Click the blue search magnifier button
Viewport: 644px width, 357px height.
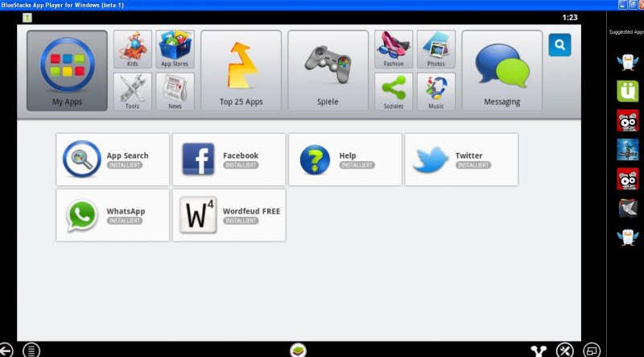(559, 45)
